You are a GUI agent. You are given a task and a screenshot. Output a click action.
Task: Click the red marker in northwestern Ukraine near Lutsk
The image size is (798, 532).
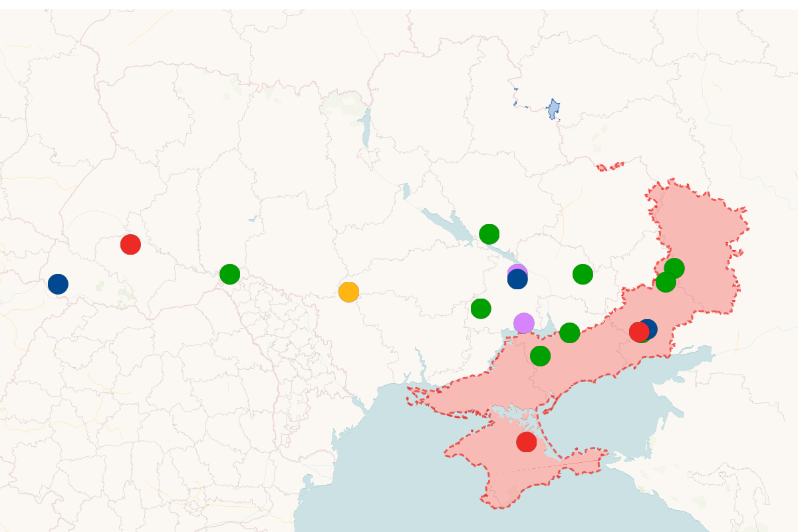130,245
